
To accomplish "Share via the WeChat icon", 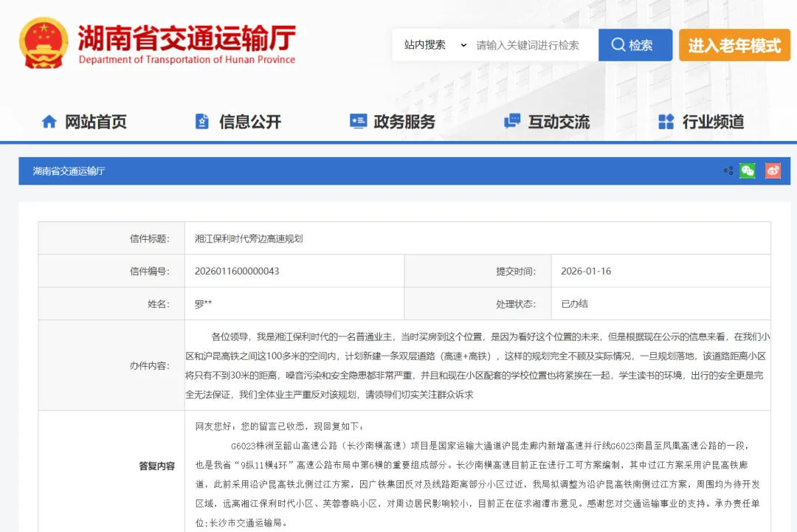I will (x=747, y=170).
